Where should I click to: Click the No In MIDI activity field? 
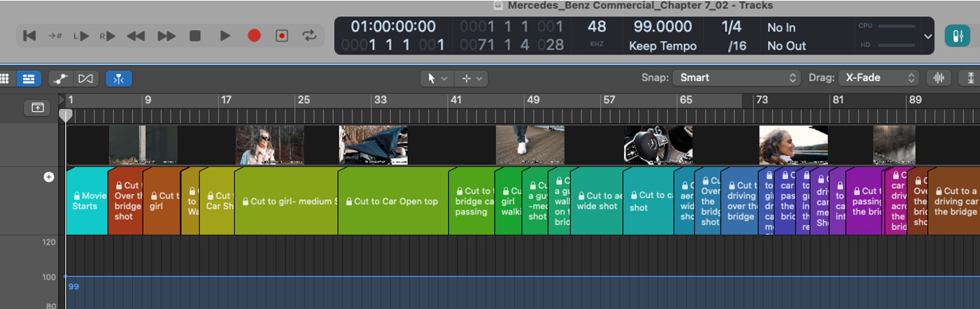point(781,28)
